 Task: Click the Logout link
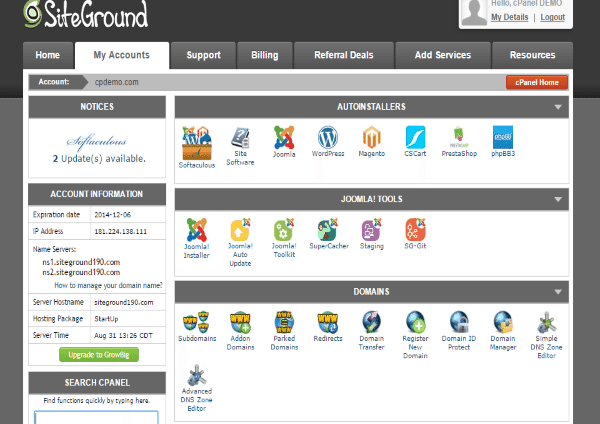pyautogui.click(x=552, y=17)
